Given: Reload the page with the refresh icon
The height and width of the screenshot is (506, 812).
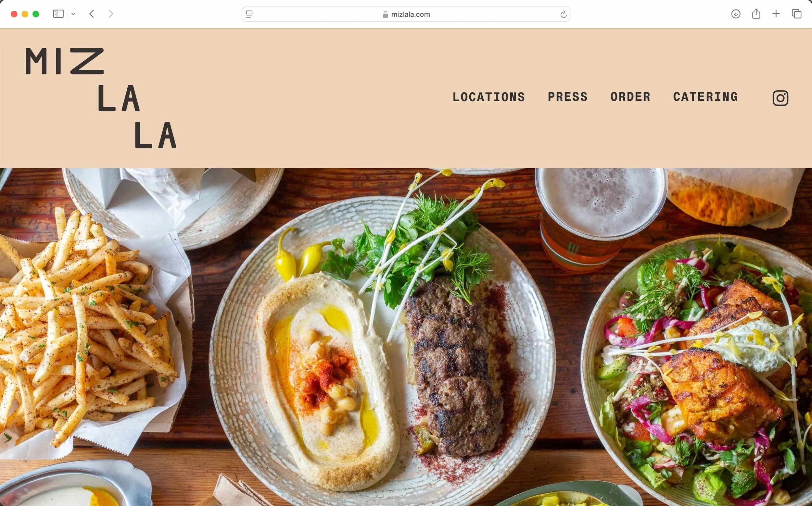Looking at the screenshot, I should pyautogui.click(x=563, y=14).
